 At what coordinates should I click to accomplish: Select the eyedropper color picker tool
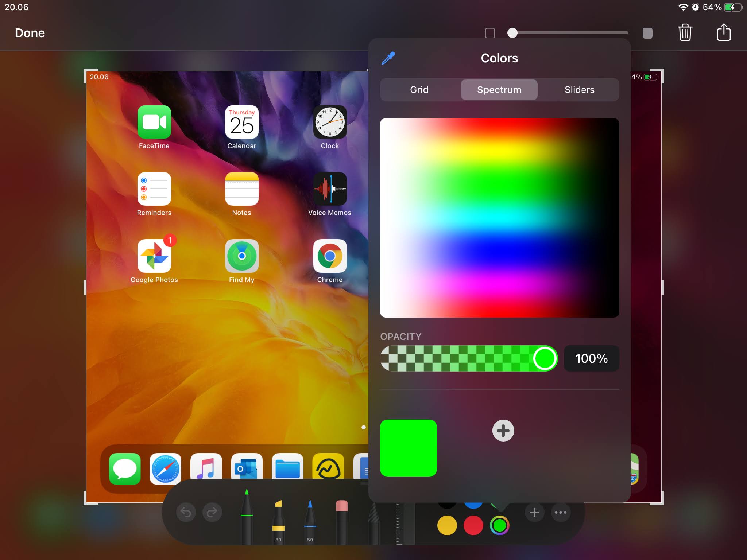pos(388,58)
